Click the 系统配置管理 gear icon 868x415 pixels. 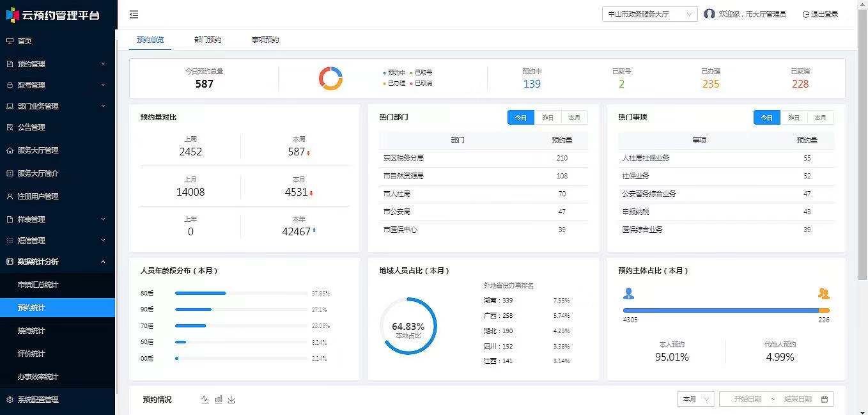[x=10, y=400]
